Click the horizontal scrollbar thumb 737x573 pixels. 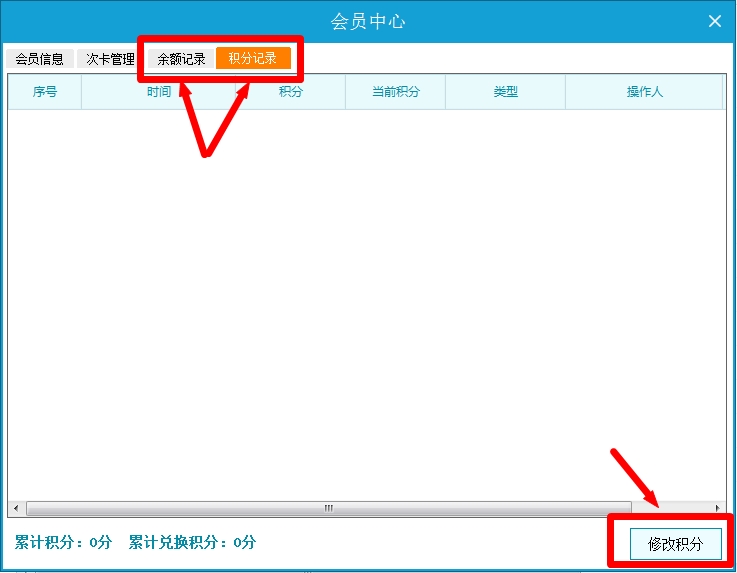[x=328, y=508]
